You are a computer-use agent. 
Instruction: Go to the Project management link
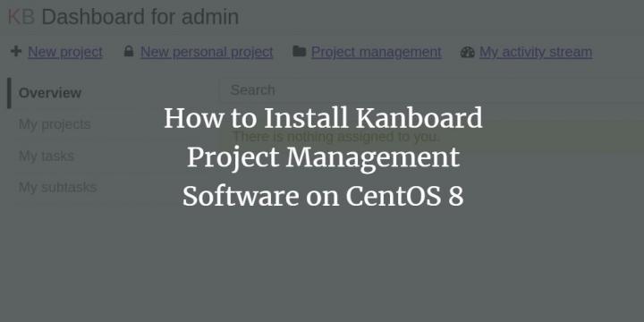coord(377,52)
